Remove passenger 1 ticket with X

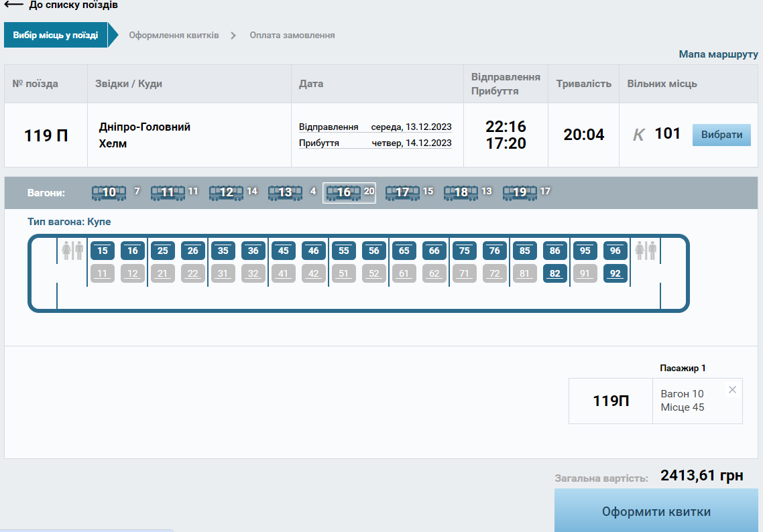click(732, 390)
